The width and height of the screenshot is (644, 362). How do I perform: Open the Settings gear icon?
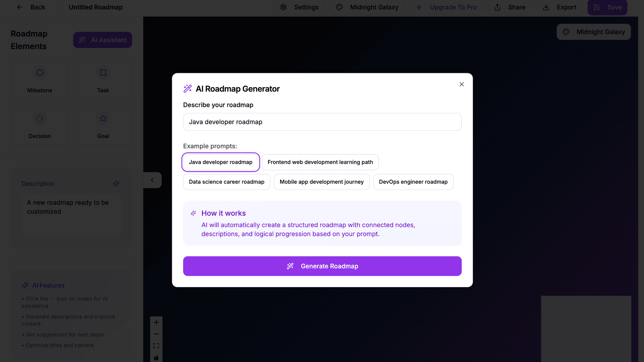coord(283,7)
